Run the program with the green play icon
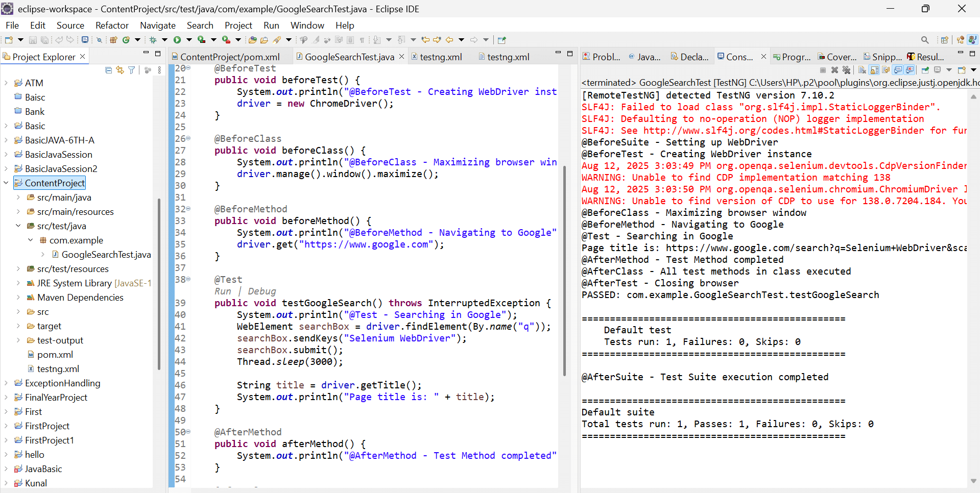Viewport: 980px width, 493px height. 177,40
